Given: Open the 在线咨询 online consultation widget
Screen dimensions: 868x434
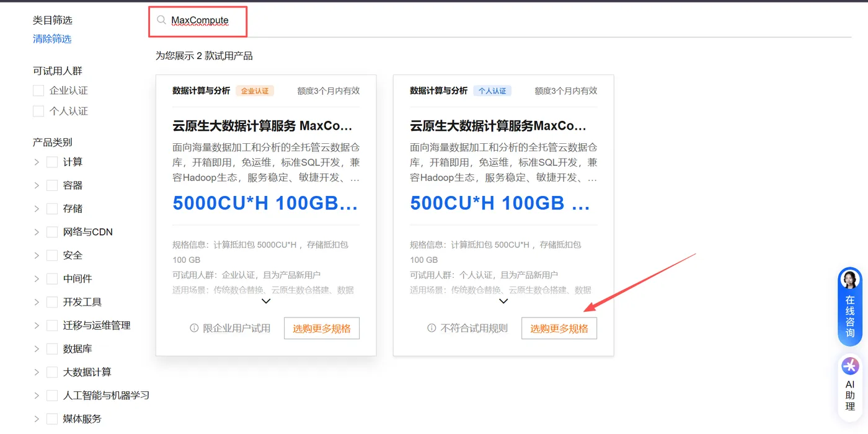Looking at the screenshot, I should [850, 307].
